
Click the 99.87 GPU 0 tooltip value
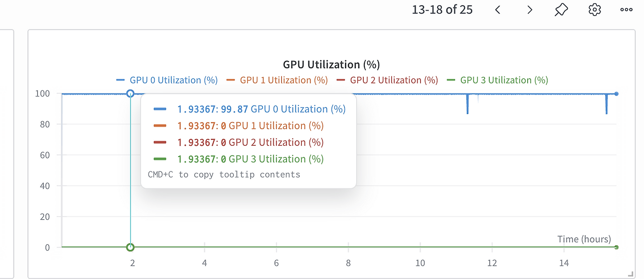234,109
